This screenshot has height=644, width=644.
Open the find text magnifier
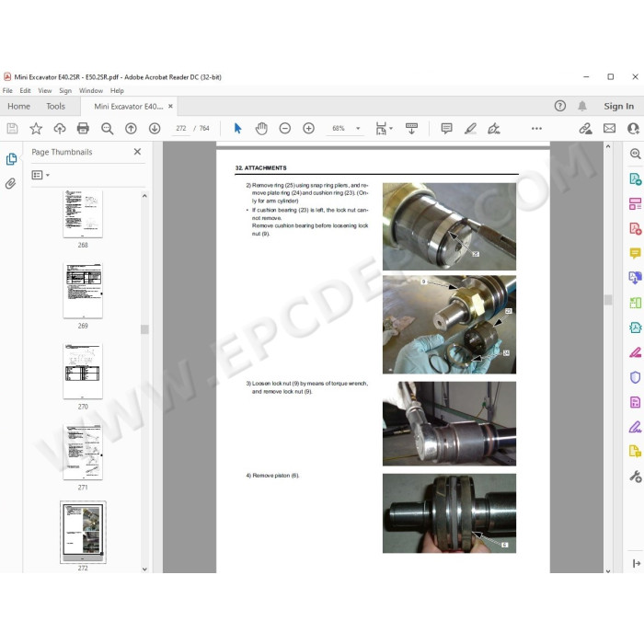[x=108, y=129]
